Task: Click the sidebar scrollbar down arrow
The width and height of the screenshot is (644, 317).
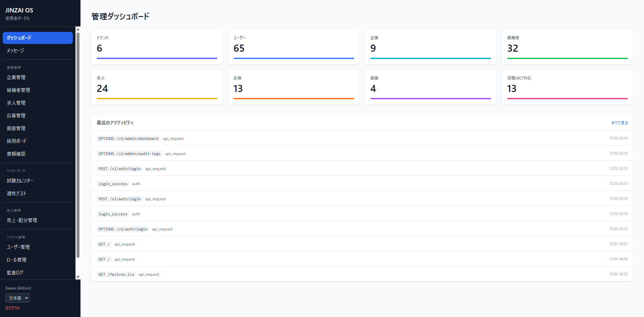Action: tap(78, 277)
